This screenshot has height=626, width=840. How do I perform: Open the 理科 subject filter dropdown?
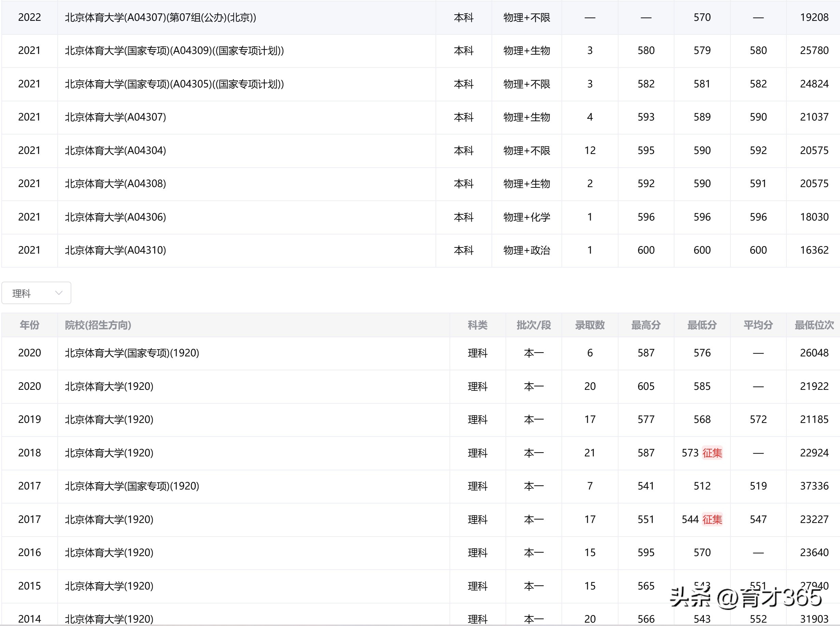pos(36,293)
